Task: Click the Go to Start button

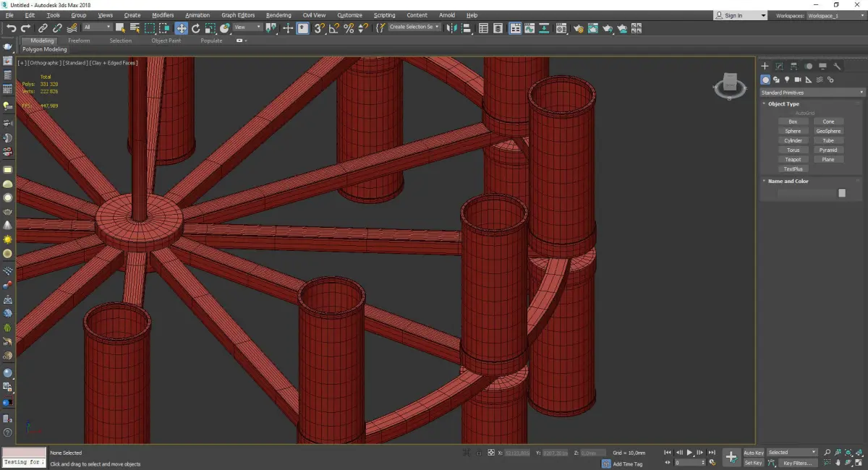Action: tap(668, 453)
